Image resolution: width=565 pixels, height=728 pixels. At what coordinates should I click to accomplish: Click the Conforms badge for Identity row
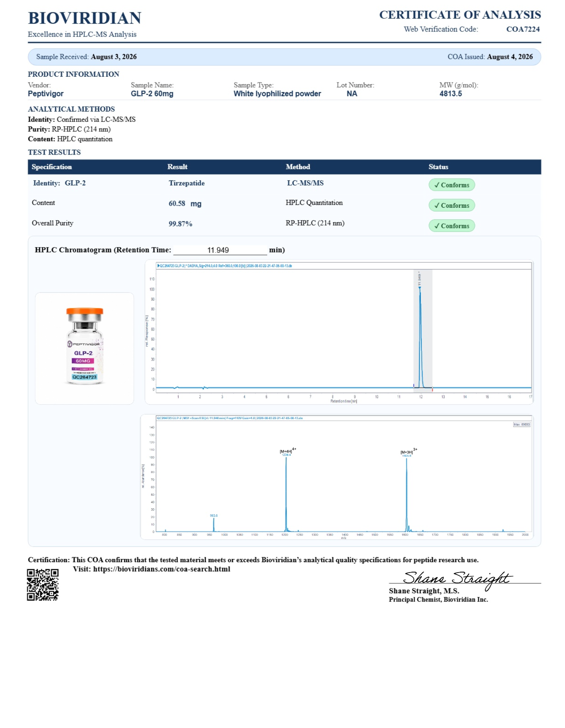click(452, 185)
